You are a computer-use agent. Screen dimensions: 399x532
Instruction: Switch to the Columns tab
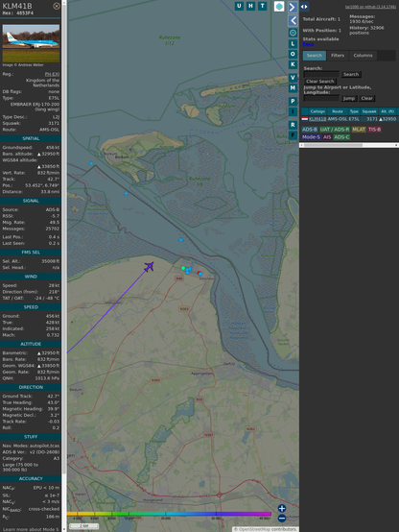[363, 56]
